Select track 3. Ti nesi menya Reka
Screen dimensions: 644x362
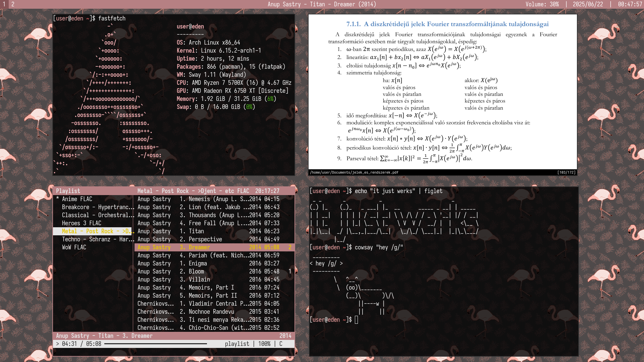[215, 320]
